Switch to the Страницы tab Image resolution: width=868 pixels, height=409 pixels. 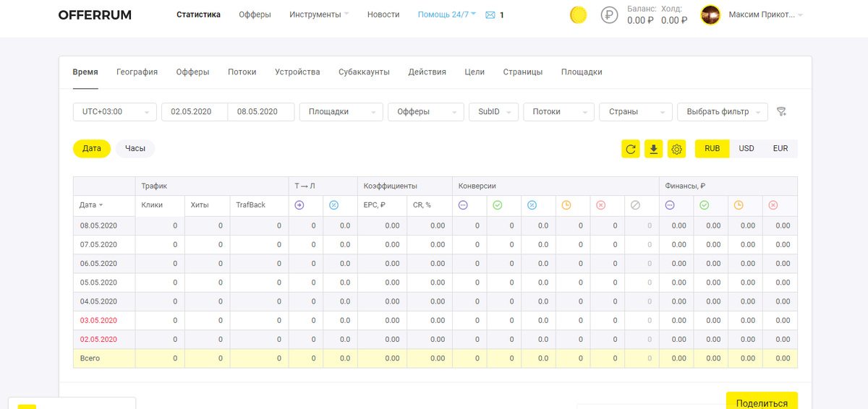pos(523,72)
